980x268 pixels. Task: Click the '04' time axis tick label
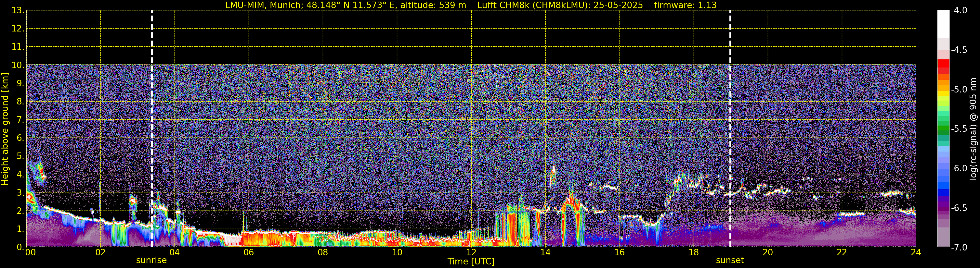coord(174,252)
